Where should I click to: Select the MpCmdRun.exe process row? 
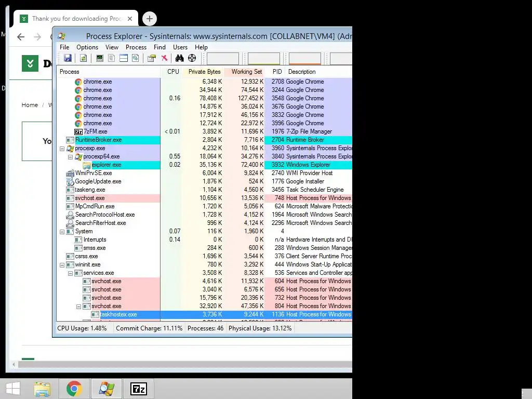[205, 206]
